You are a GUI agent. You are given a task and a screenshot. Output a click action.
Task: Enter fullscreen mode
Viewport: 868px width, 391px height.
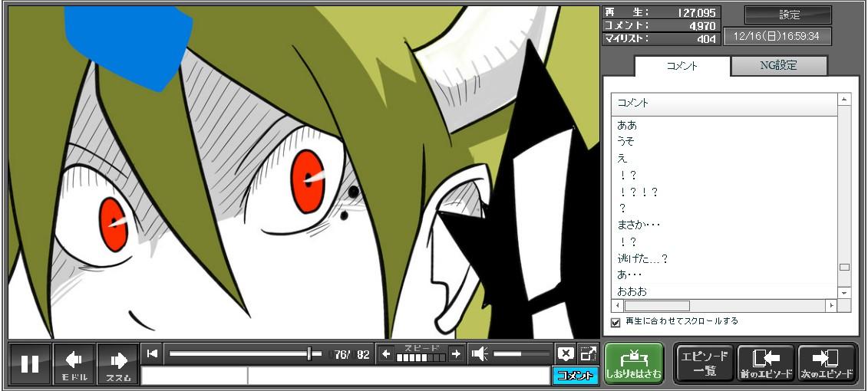[x=588, y=353]
